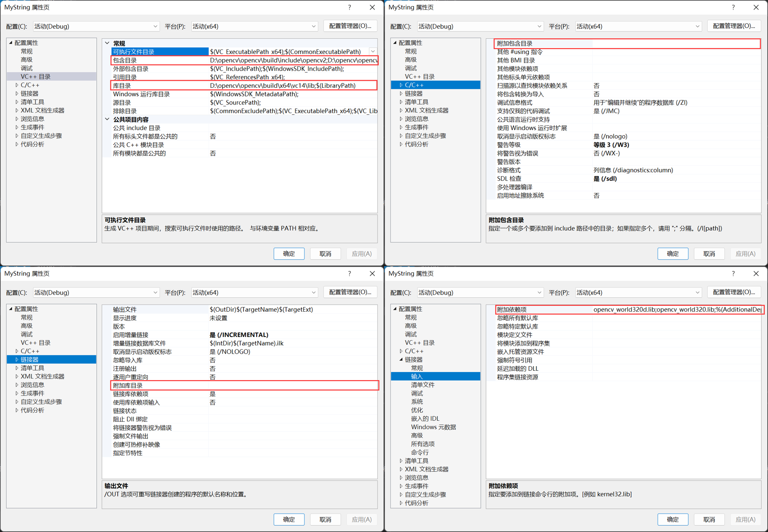768x532 pixels.
Task: Open the dropdown arrow on the 可执行文件目录 row
Action: tap(373, 52)
